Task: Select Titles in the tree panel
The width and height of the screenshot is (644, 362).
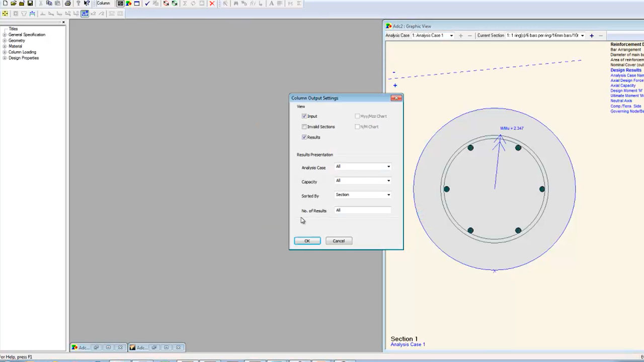Action: [x=13, y=29]
